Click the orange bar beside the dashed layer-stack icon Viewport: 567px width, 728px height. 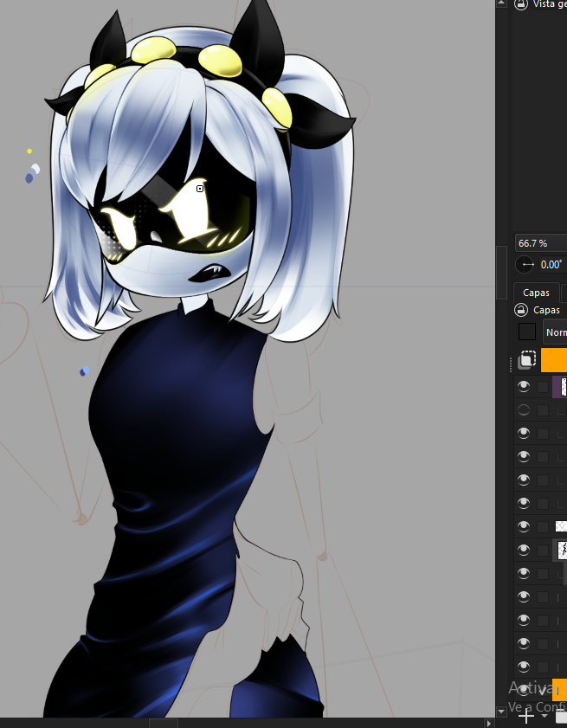click(554, 360)
